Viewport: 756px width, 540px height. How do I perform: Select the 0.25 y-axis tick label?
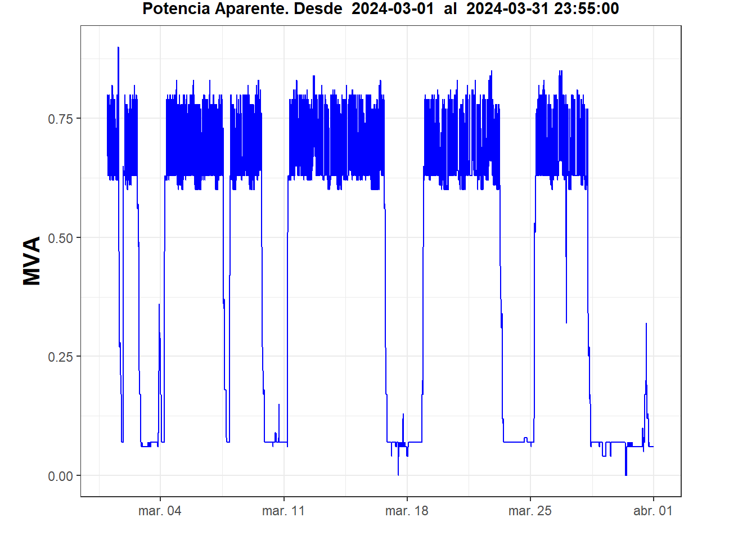point(60,357)
